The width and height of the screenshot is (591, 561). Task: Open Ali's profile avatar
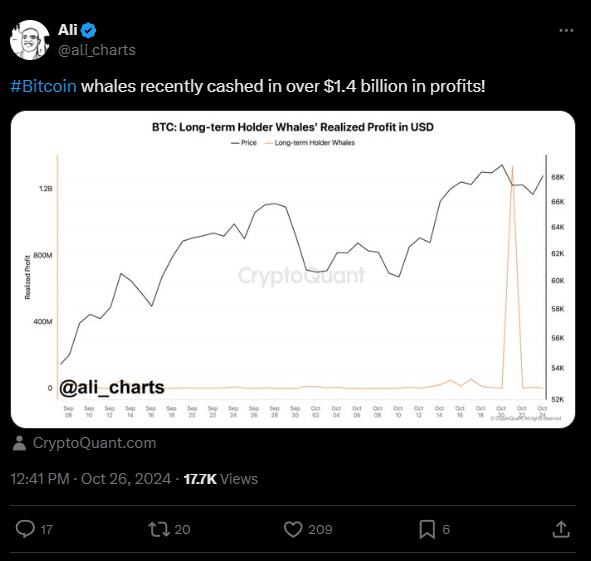point(30,40)
